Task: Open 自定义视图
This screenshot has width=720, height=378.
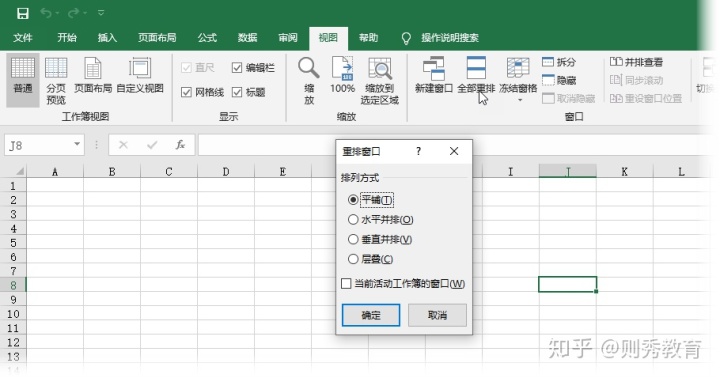Action: (x=140, y=75)
